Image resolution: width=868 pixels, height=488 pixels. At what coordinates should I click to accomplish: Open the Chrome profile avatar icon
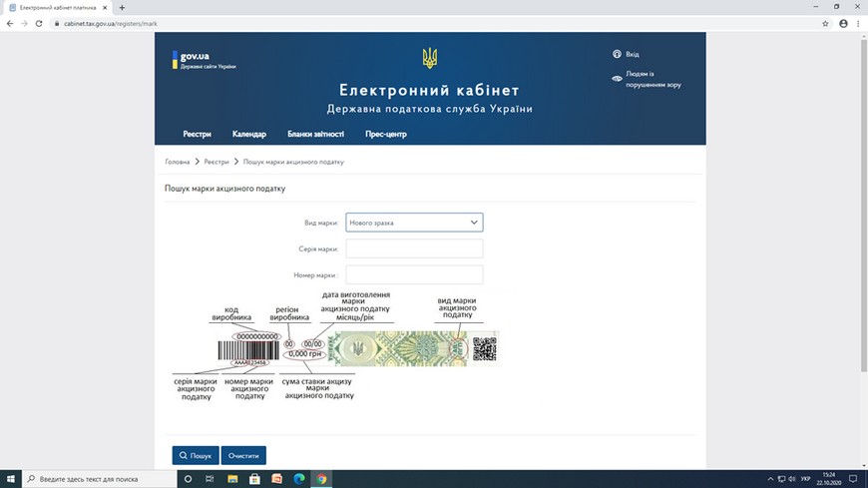[841, 22]
